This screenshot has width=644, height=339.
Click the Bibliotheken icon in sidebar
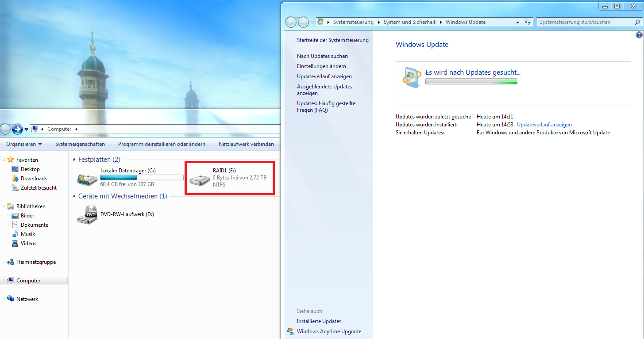click(11, 206)
